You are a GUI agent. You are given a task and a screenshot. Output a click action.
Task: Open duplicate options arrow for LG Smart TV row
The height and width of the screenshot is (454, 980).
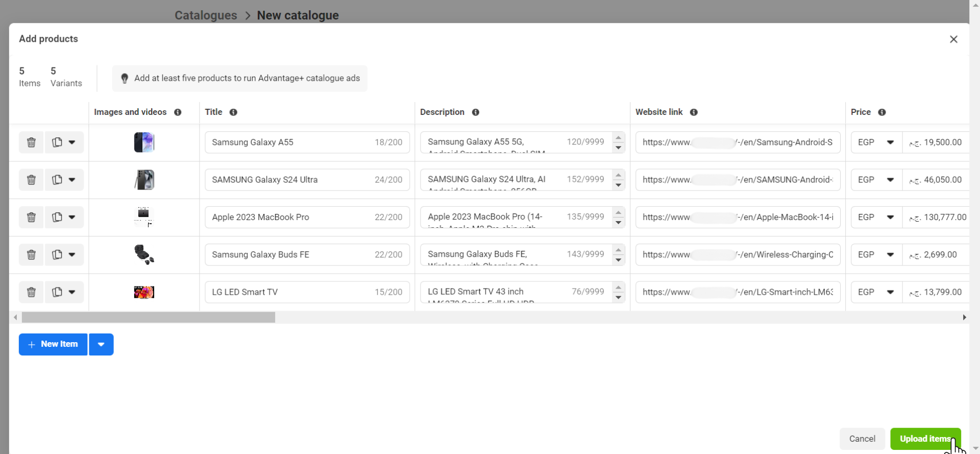pyautogui.click(x=72, y=292)
